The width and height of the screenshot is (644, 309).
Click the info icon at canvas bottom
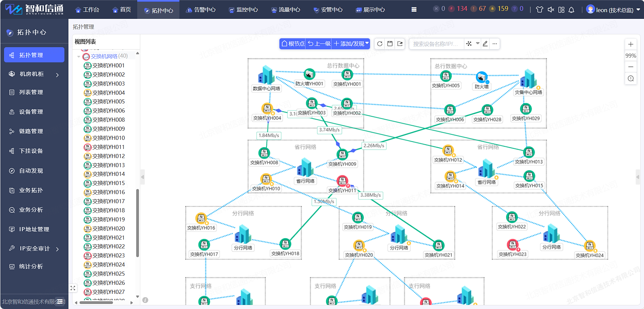(x=145, y=300)
